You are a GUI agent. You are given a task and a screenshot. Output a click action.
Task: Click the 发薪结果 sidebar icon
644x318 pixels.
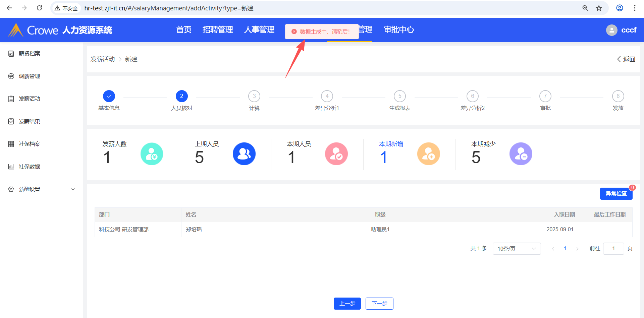point(11,121)
